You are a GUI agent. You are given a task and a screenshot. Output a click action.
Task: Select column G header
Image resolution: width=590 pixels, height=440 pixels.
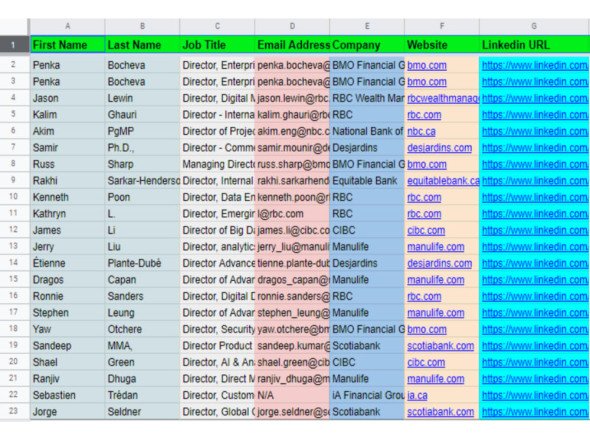tap(534, 26)
